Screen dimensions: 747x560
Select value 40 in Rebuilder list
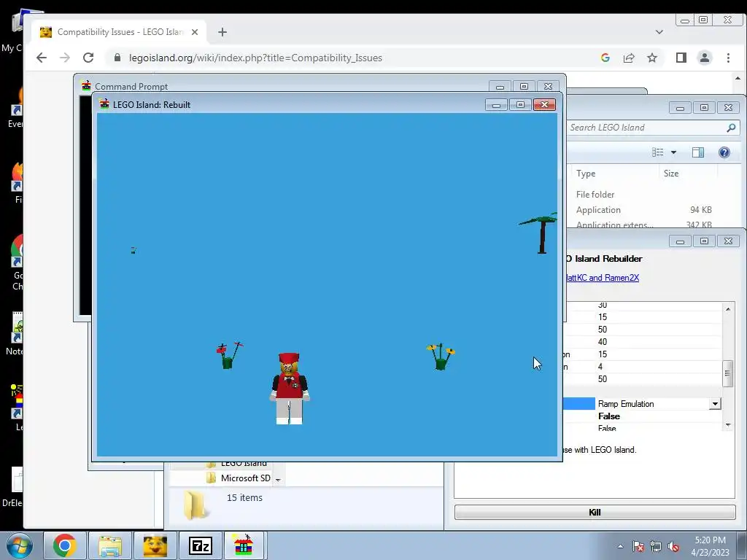pyautogui.click(x=603, y=342)
